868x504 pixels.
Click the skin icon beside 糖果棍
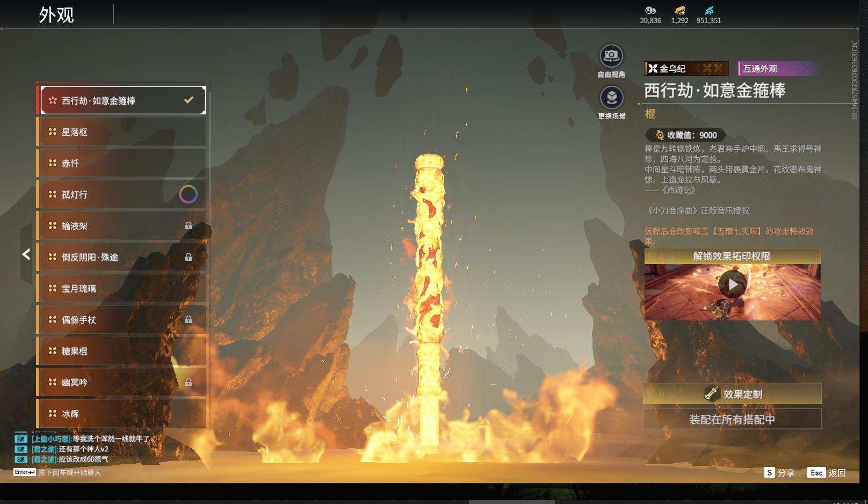(x=53, y=351)
